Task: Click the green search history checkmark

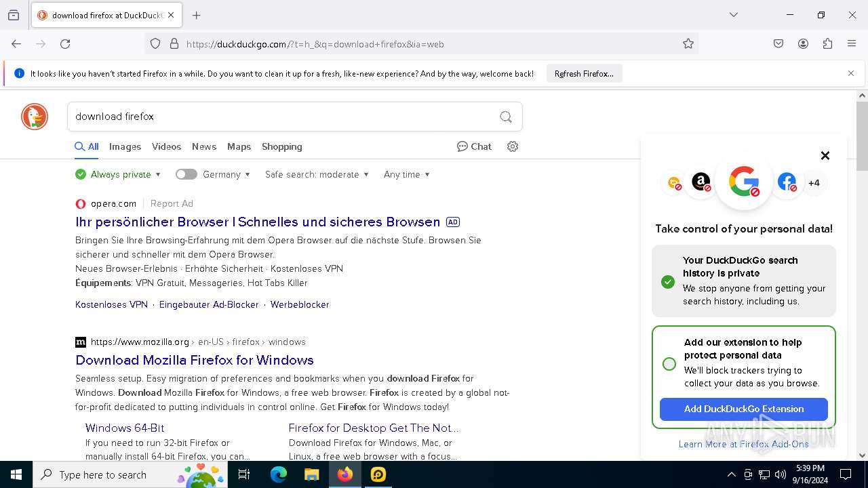Action: click(668, 281)
